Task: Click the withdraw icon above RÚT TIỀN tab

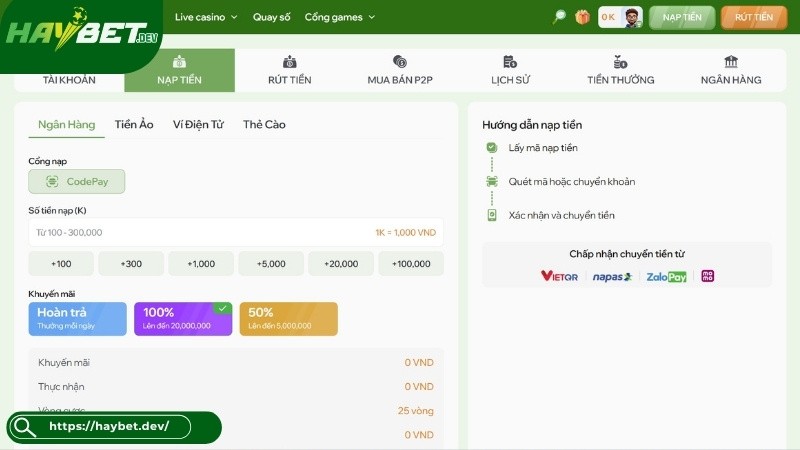Action: click(x=289, y=62)
